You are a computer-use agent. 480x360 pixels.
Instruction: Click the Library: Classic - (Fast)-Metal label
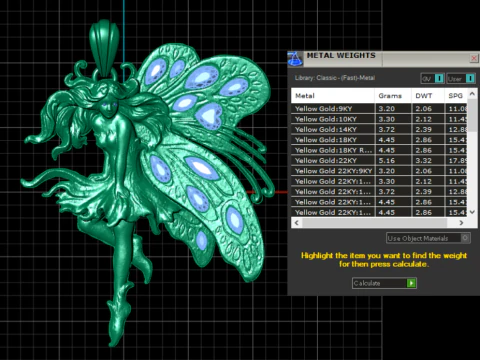(x=335, y=78)
